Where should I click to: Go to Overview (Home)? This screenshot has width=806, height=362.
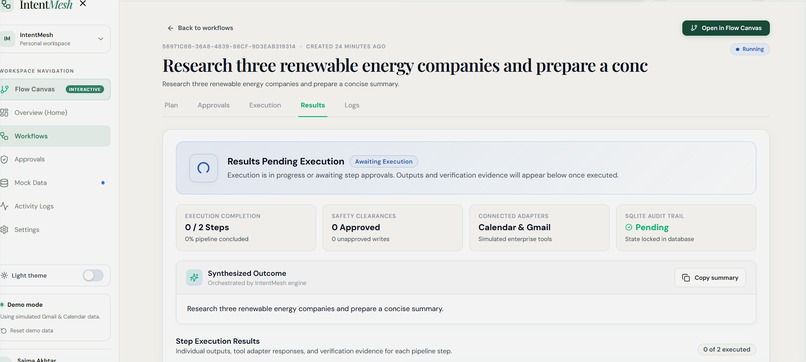[54, 113]
